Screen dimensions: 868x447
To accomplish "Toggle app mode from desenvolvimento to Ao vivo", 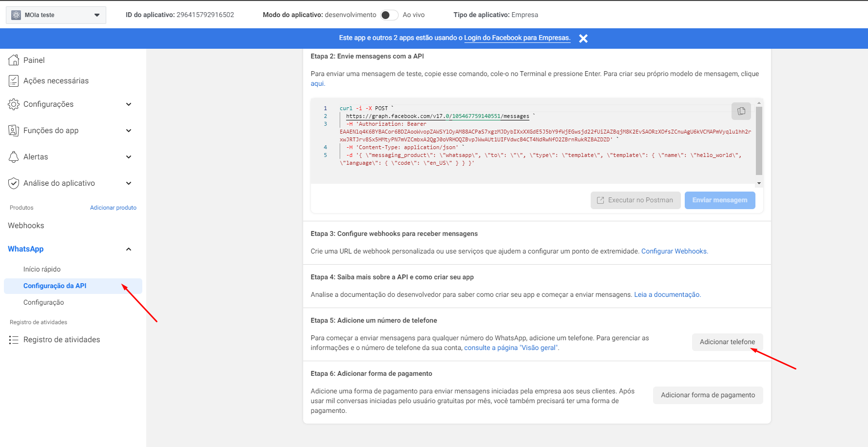I will click(x=389, y=15).
